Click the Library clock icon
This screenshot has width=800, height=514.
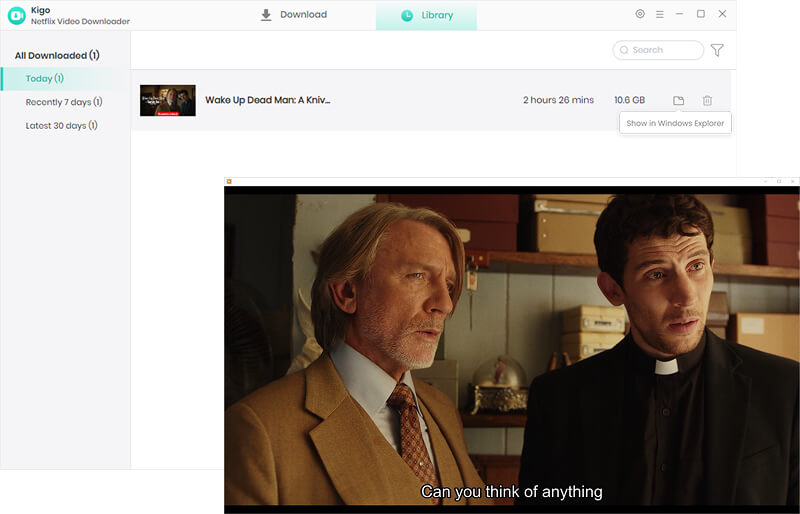tap(407, 15)
